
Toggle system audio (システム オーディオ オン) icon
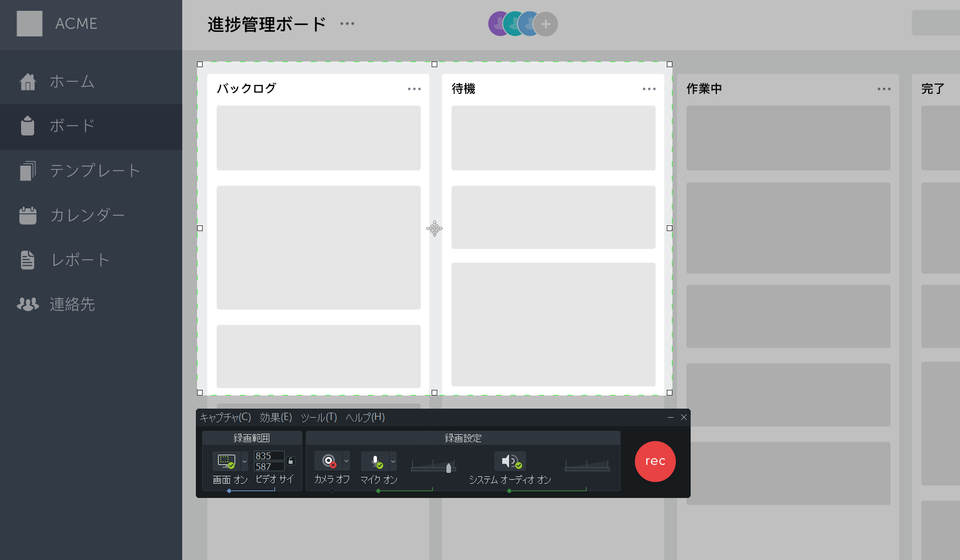click(510, 461)
